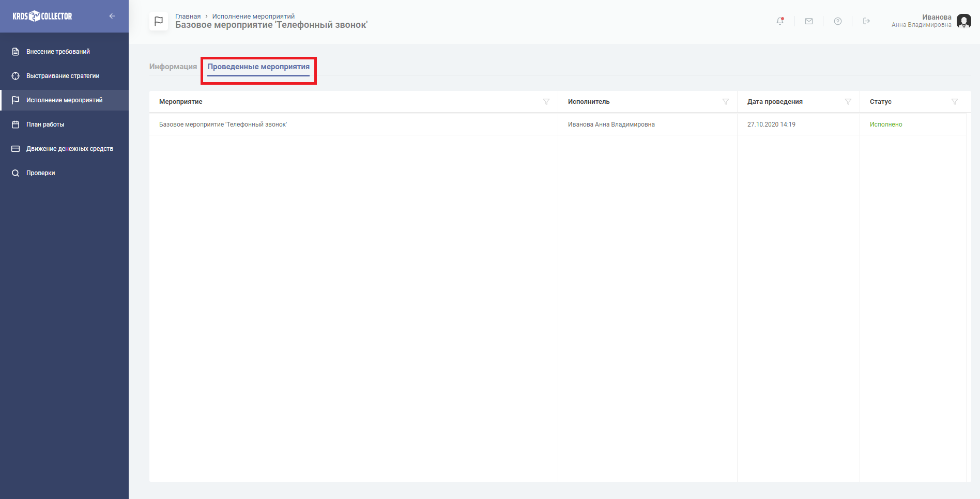Open Внесение требований in sidebar
980x499 pixels.
click(58, 52)
